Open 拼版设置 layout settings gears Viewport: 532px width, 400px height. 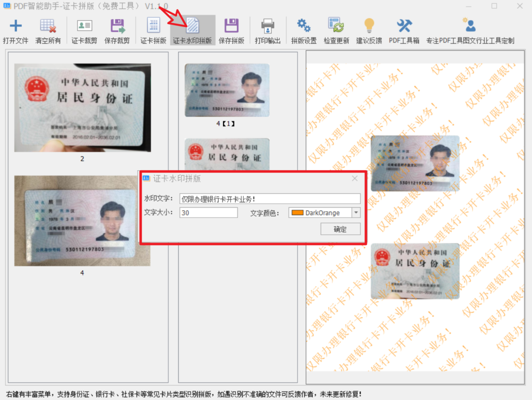point(303,26)
